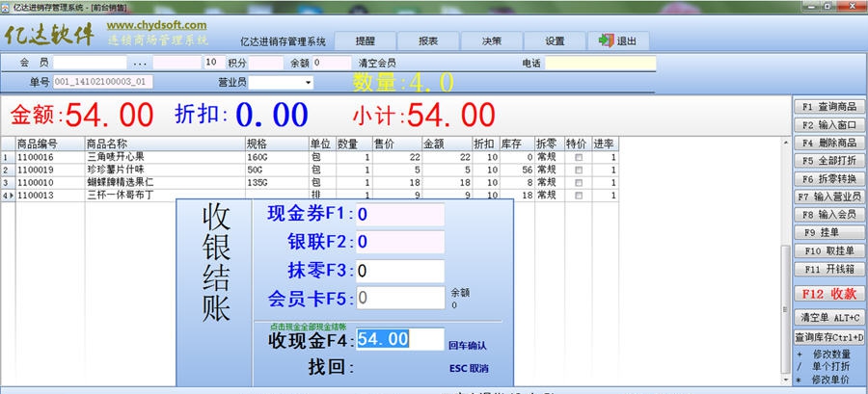
Task: Tick 特价 checkbox for 三角唛开心果
Action: (x=579, y=157)
